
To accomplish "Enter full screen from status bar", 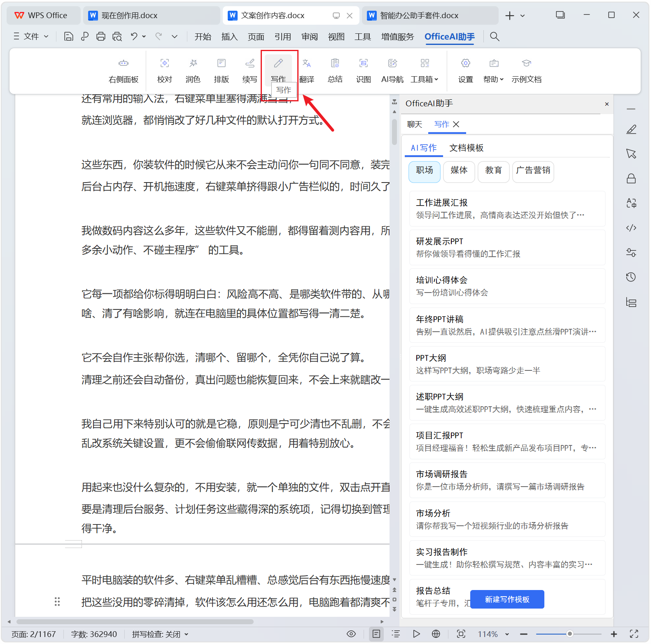I will click(x=634, y=634).
